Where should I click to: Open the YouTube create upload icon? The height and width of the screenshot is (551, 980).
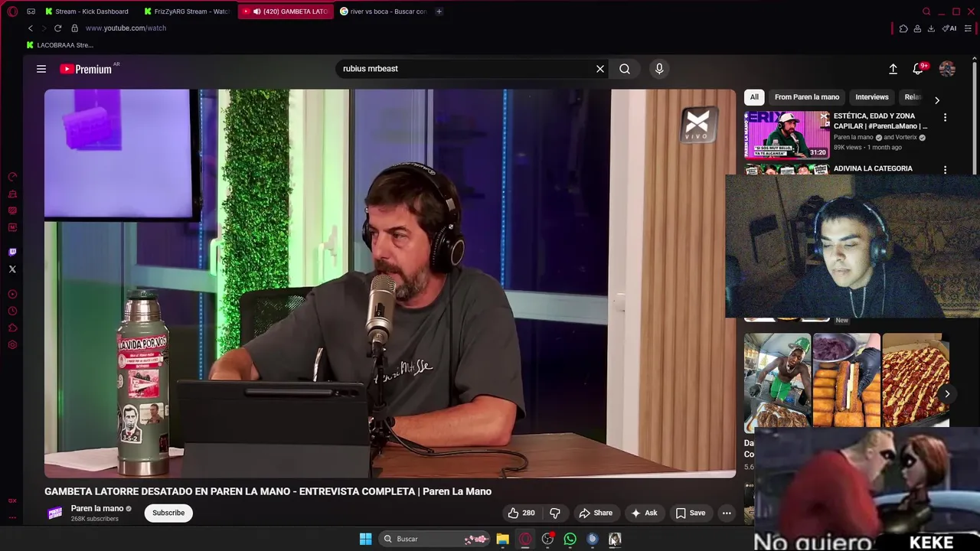(x=893, y=69)
